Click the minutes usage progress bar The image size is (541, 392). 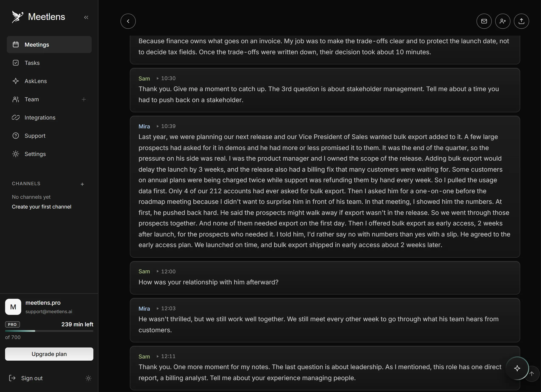tap(49, 331)
